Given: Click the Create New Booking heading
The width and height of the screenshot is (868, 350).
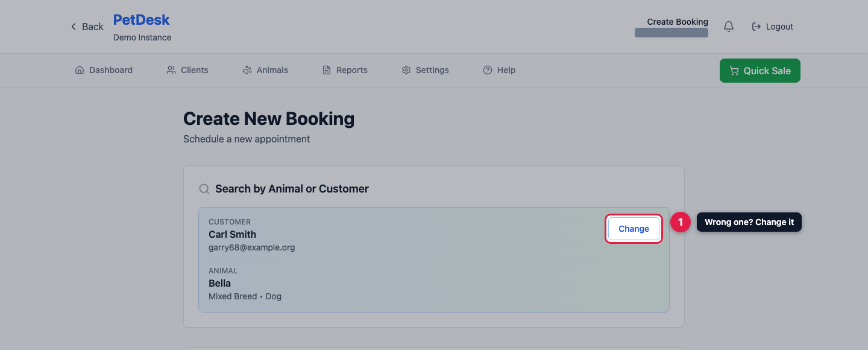Looking at the screenshot, I should pos(269,119).
